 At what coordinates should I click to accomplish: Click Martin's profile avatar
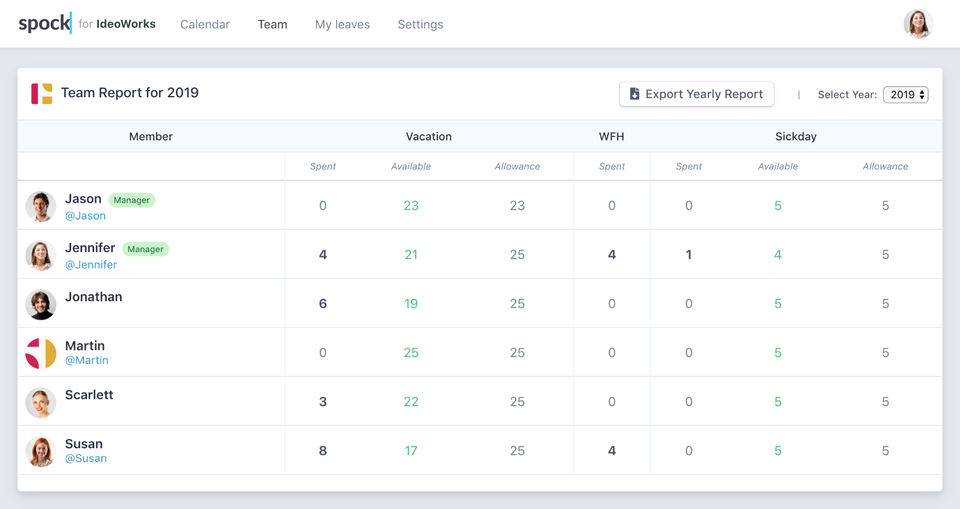[x=40, y=353]
